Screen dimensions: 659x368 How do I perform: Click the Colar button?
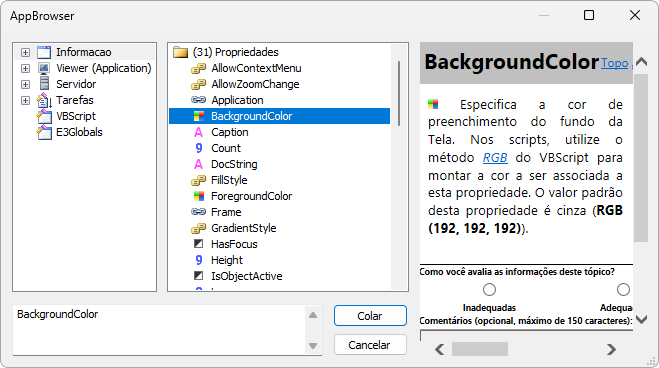click(x=370, y=315)
